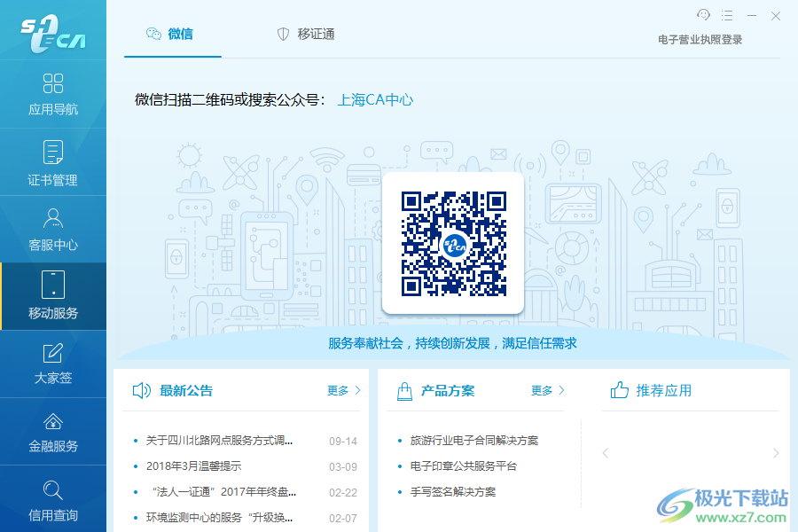Click date 09-14 in announcements
The width and height of the screenshot is (798, 532).
(x=343, y=441)
